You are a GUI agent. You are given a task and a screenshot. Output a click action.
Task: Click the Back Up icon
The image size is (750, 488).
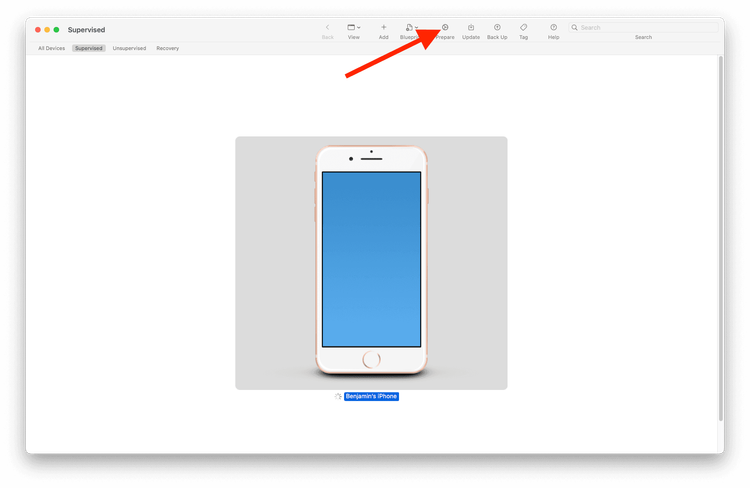click(x=497, y=27)
